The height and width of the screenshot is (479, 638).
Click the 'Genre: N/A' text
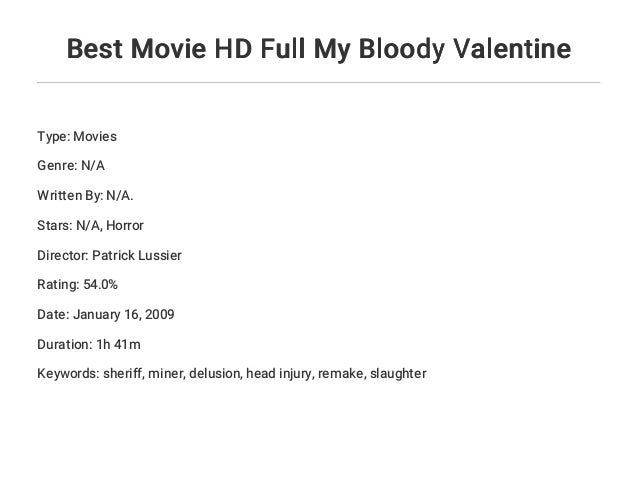(71, 166)
